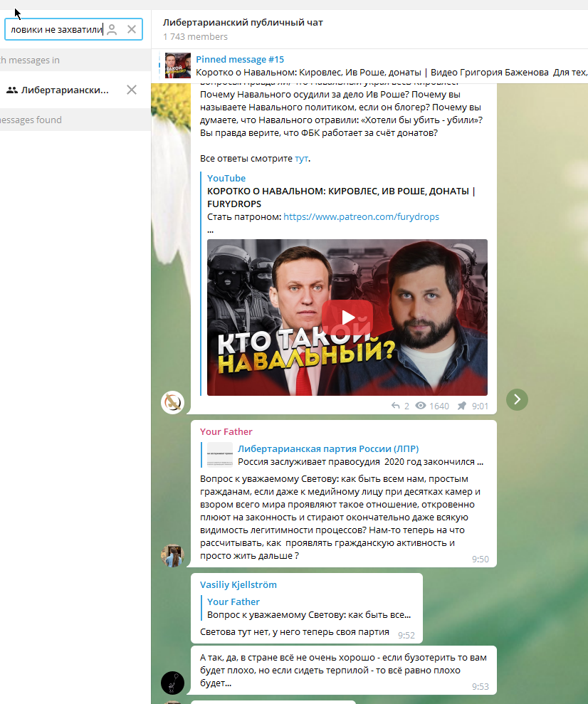Show the 1 743 members list
588x704 pixels.
[195, 37]
